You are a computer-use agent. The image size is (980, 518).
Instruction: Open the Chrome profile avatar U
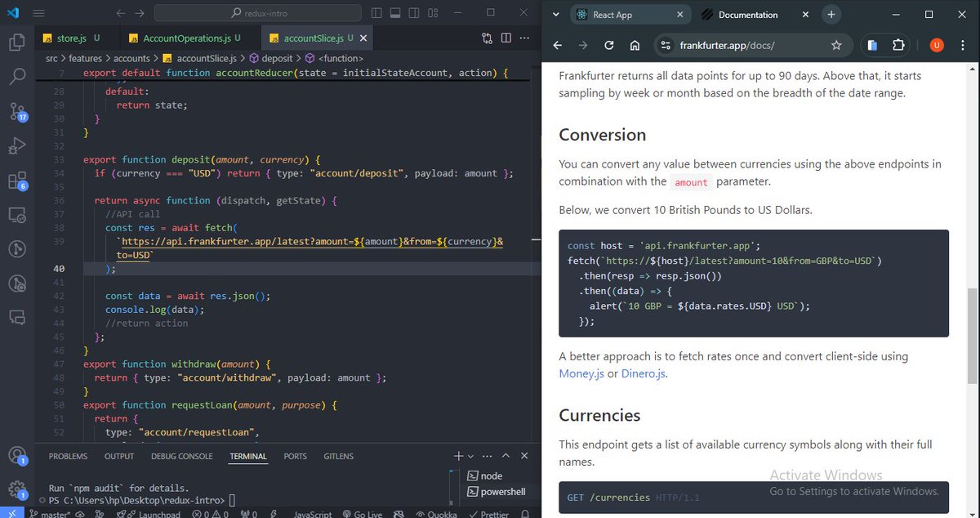tap(937, 46)
